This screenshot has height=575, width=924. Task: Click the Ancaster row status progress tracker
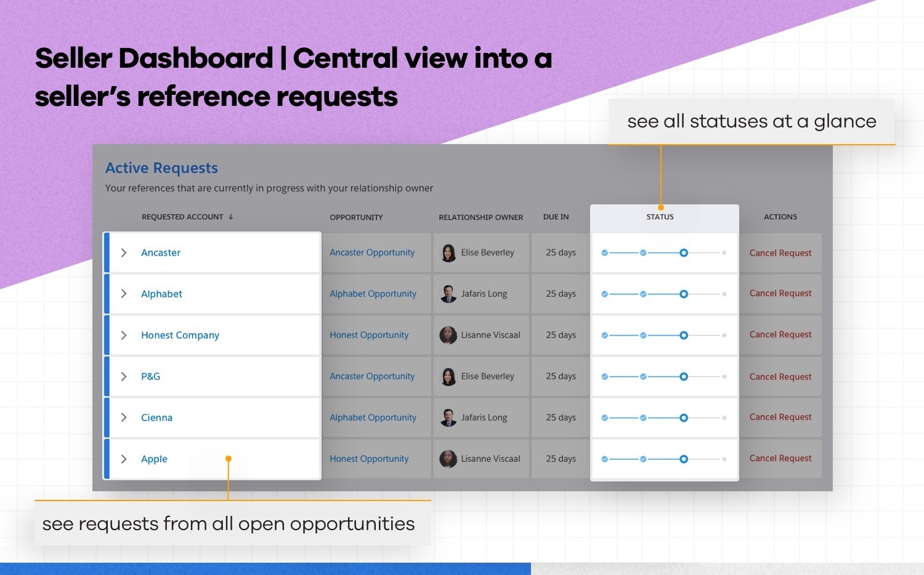coord(664,253)
